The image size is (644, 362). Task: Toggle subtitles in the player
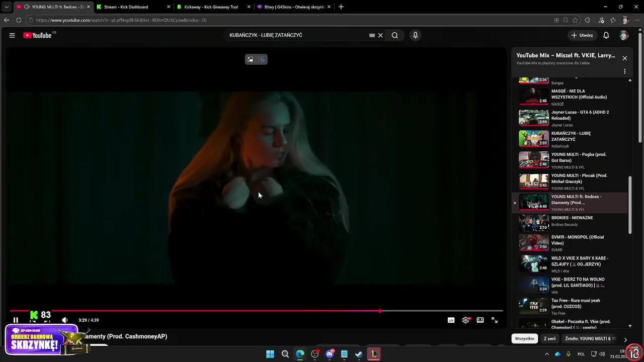pos(451,320)
